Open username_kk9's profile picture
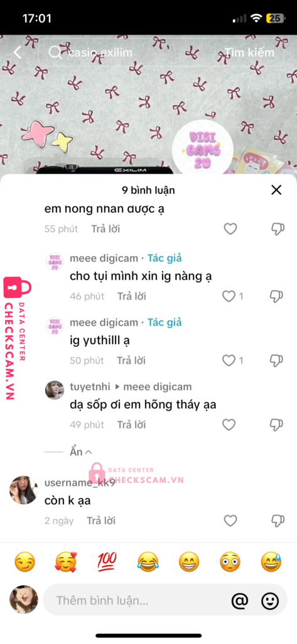Screen dimensions: 297x644 coord(23,490)
